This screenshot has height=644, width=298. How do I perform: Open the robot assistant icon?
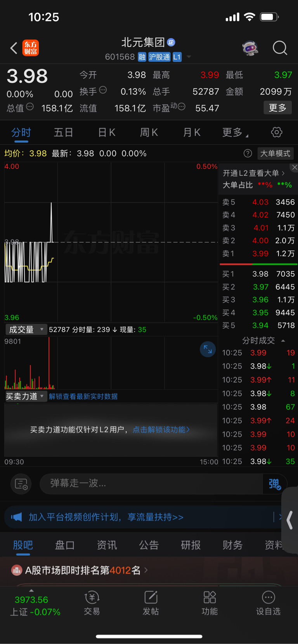(250, 48)
